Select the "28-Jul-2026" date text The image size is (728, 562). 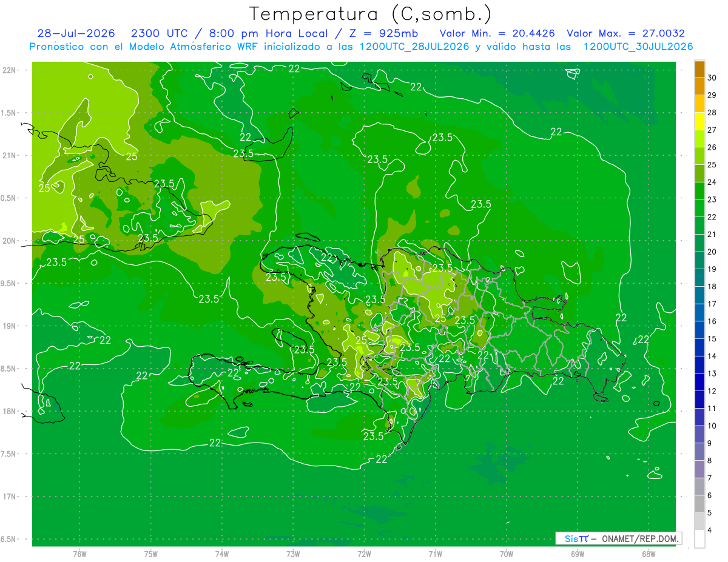coord(76,33)
